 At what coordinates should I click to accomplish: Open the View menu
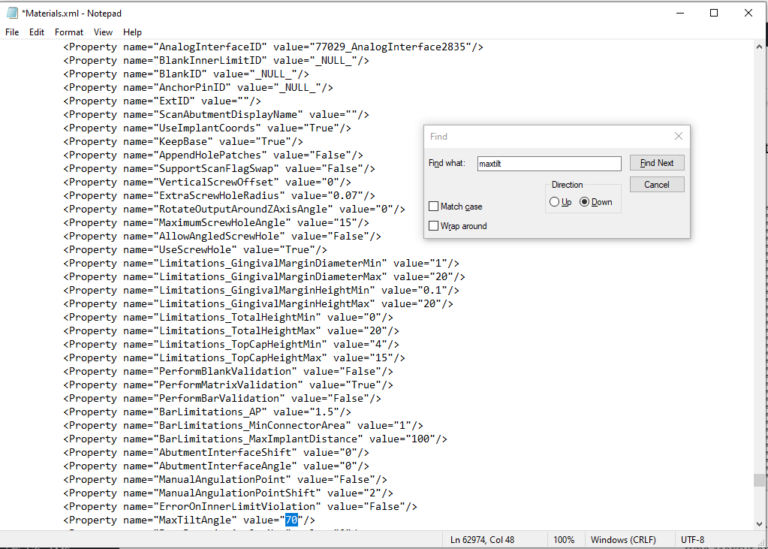coord(103,32)
